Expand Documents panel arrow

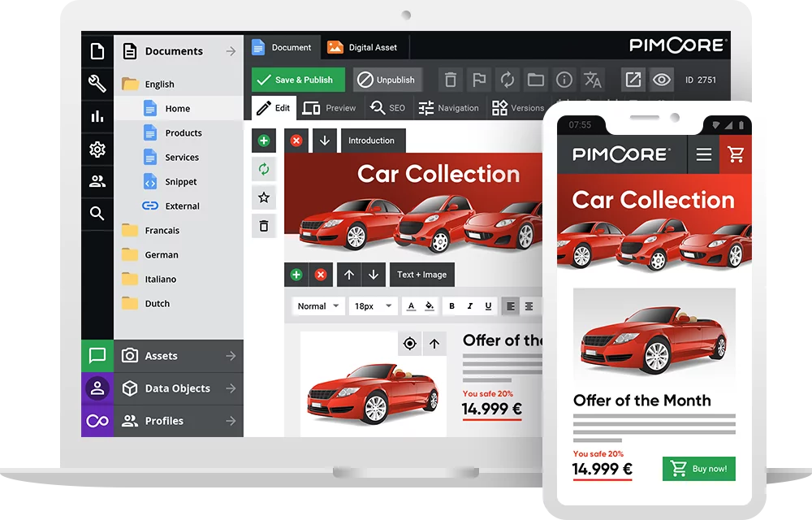pos(231,51)
